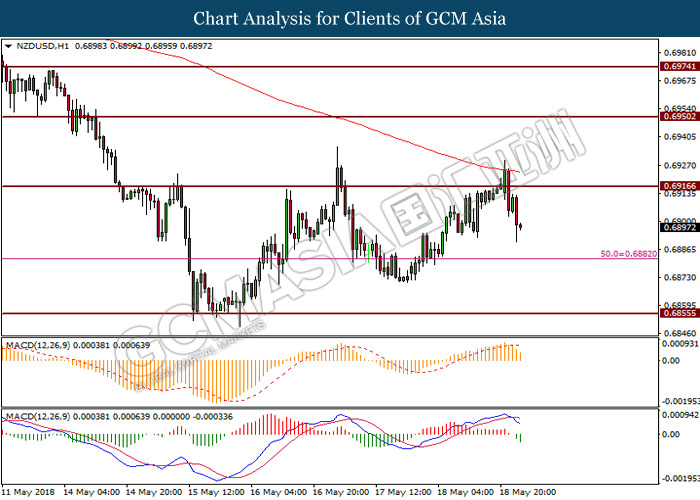Click the 18 May 04:00 time label
700x500 pixels.
tap(466, 492)
